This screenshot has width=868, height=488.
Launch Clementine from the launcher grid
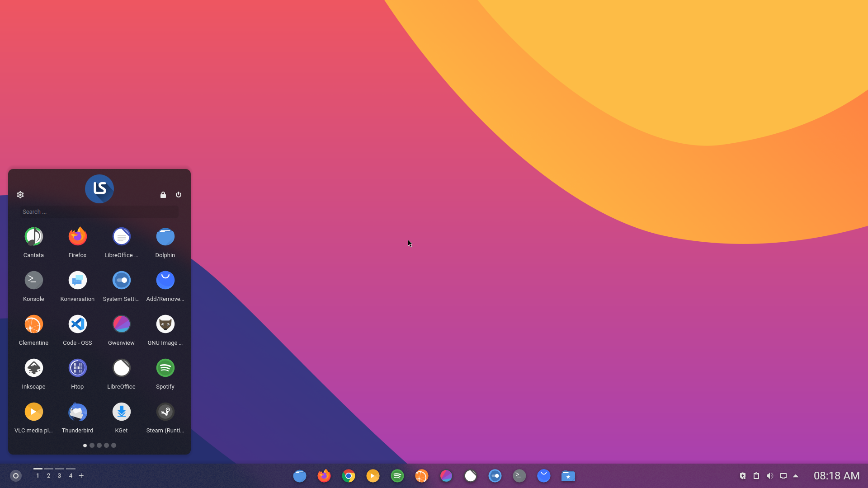(x=33, y=324)
